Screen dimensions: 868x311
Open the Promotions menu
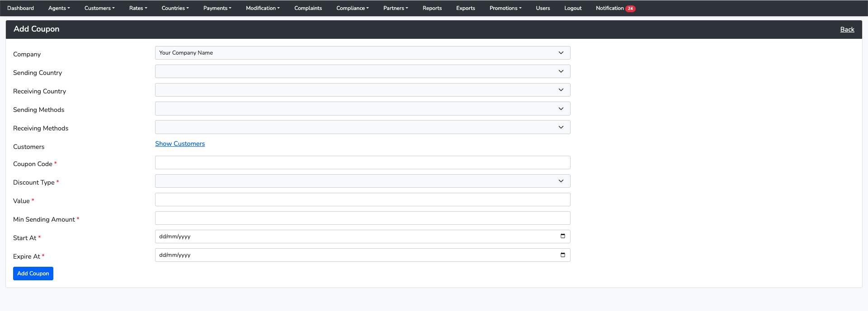pyautogui.click(x=505, y=8)
